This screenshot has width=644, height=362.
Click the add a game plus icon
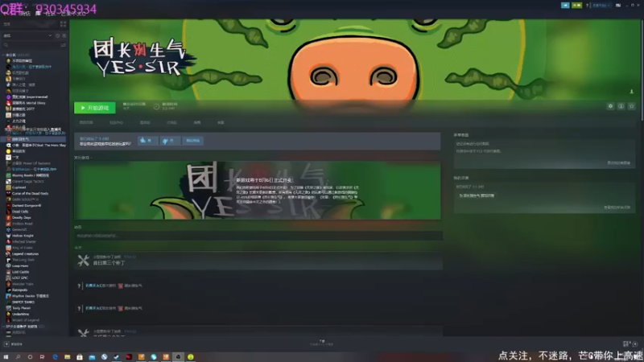click(6, 344)
